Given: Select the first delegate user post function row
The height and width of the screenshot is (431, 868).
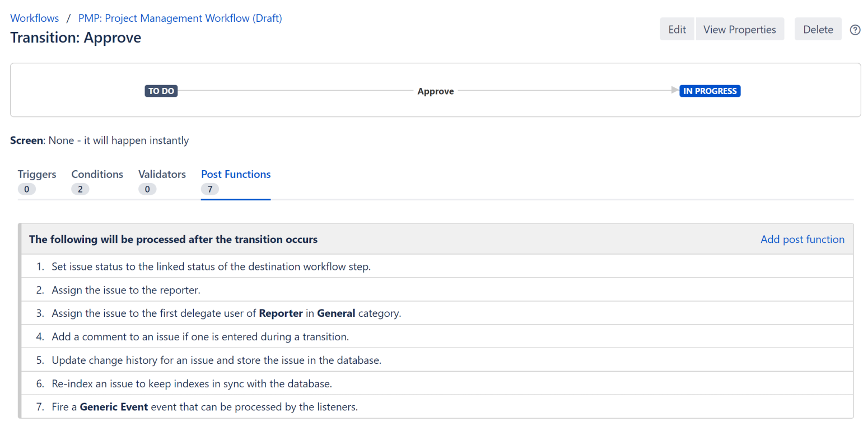Looking at the screenshot, I should pos(226,313).
